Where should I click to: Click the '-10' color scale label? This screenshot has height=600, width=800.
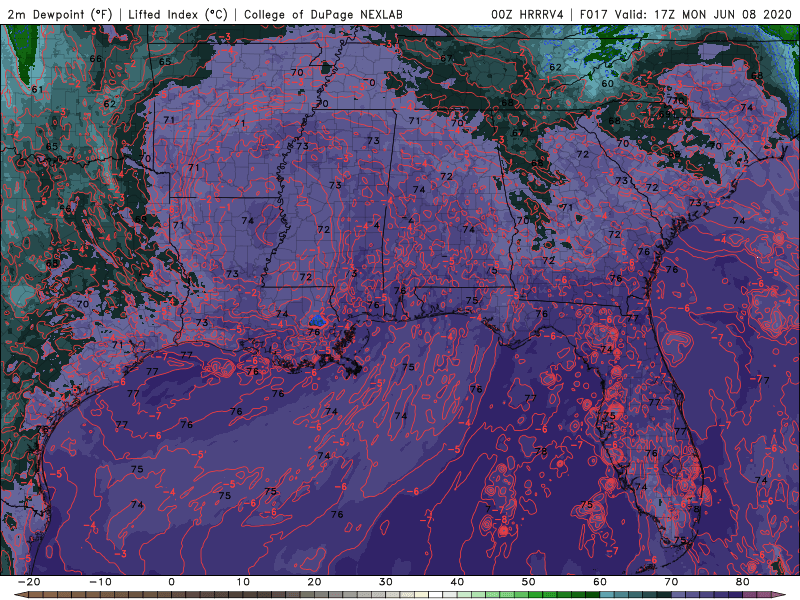[100, 582]
